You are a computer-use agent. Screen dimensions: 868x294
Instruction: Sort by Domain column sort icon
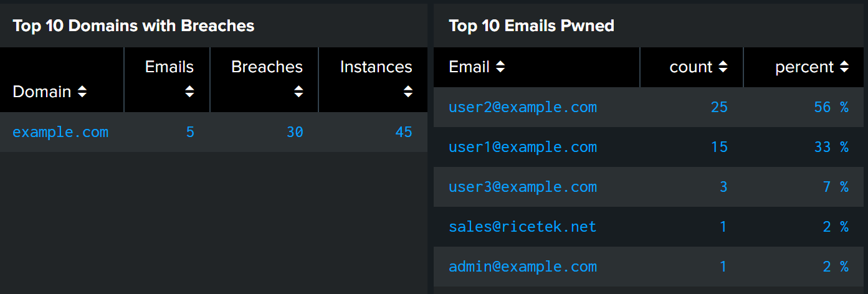[x=82, y=92]
